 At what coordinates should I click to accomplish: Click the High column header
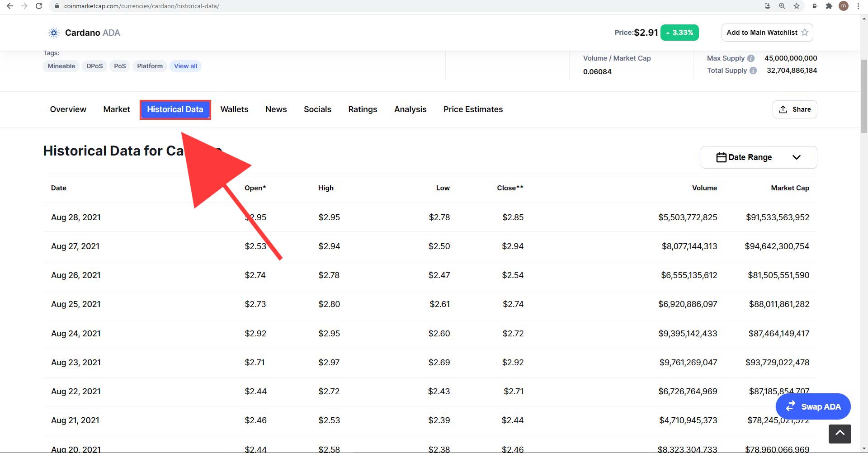(x=326, y=188)
